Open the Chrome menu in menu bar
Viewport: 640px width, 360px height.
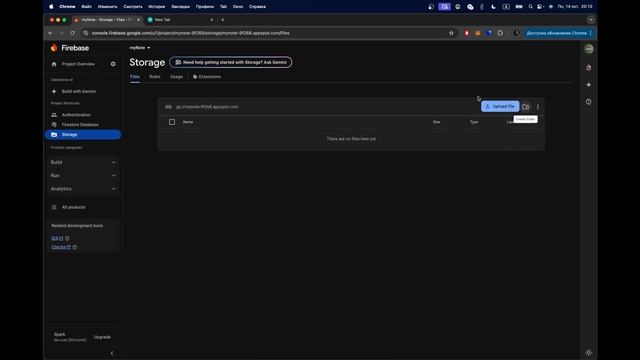click(x=67, y=7)
